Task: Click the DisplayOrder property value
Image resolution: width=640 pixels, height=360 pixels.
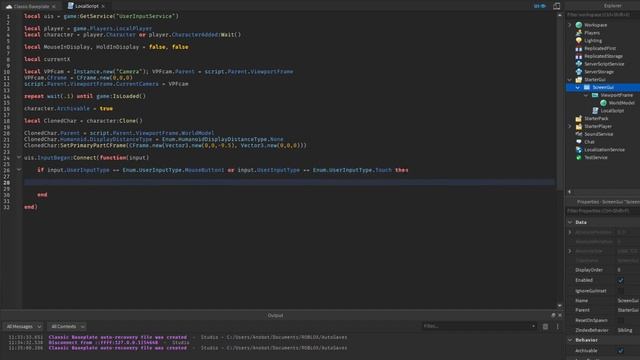Action: [619, 270]
